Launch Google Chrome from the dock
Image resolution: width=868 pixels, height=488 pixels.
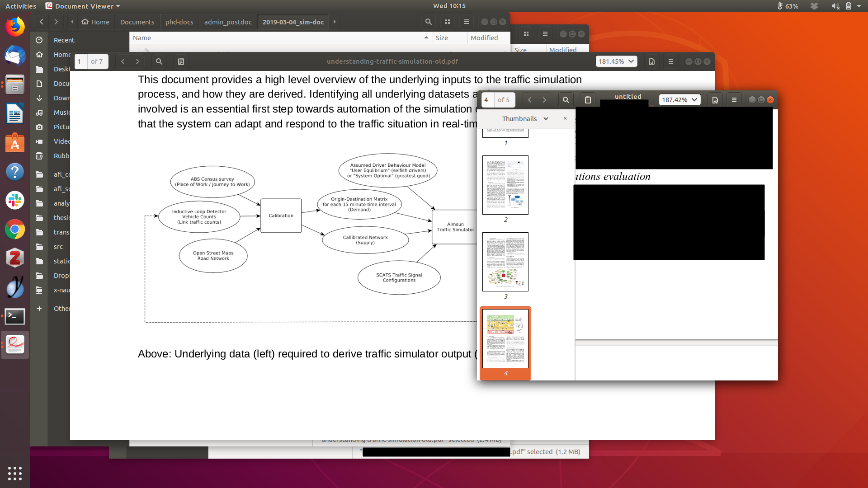15,229
